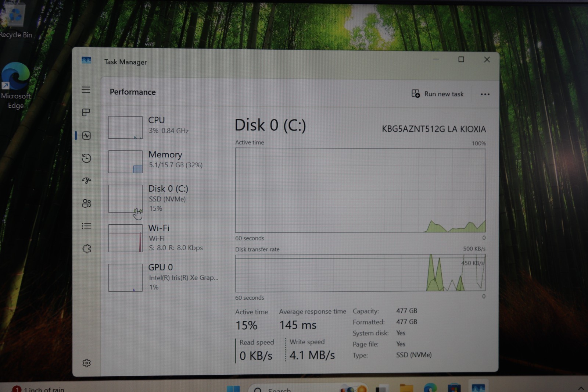Open the Details page list icon
This screenshot has width=588, height=392.
click(86, 226)
